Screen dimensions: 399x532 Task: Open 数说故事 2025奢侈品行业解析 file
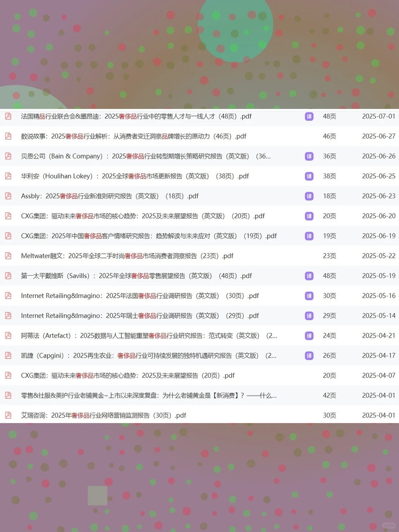pyautogui.click(x=134, y=136)
